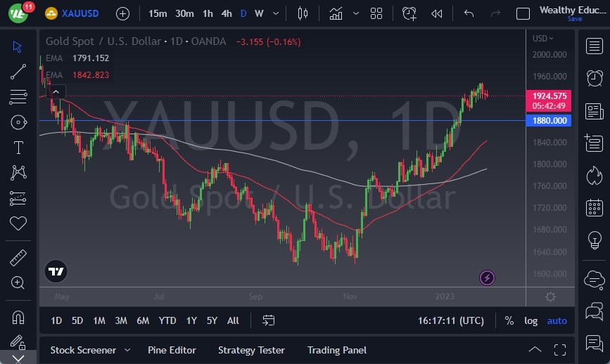Click the zoom in magnifier tool
Screen dimensions: 610x364
(18, 282)
